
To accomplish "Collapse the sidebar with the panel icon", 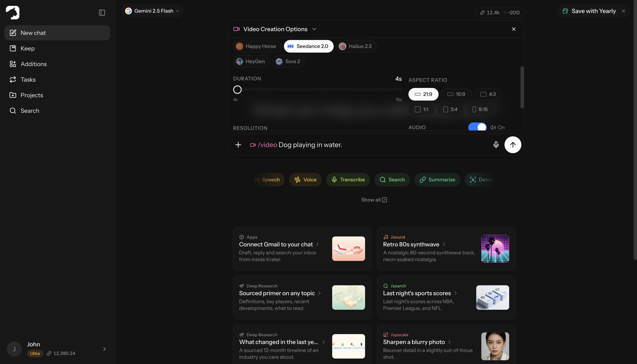I will tap(102, 12).
